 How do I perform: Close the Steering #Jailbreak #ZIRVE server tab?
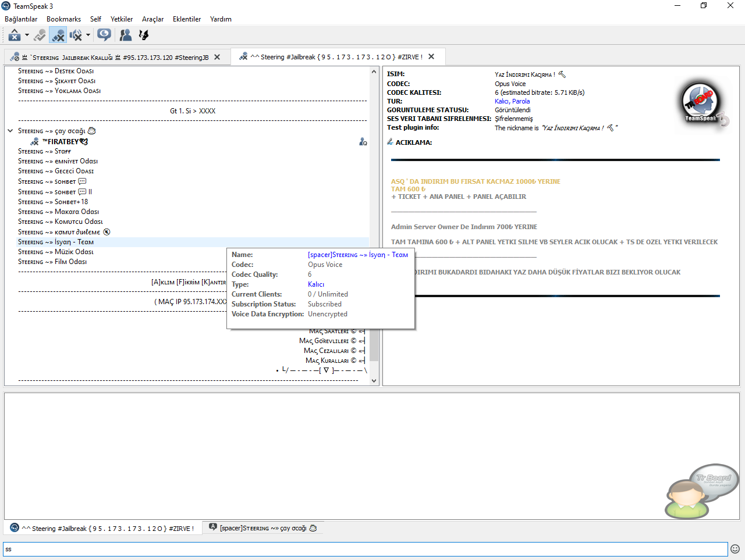coord(431,56)
